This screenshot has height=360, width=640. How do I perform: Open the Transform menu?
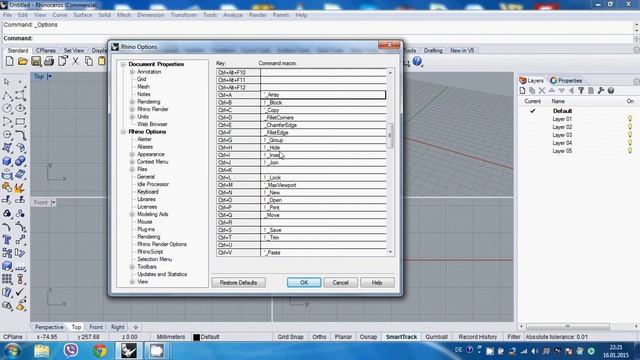[x=183, y=15]
